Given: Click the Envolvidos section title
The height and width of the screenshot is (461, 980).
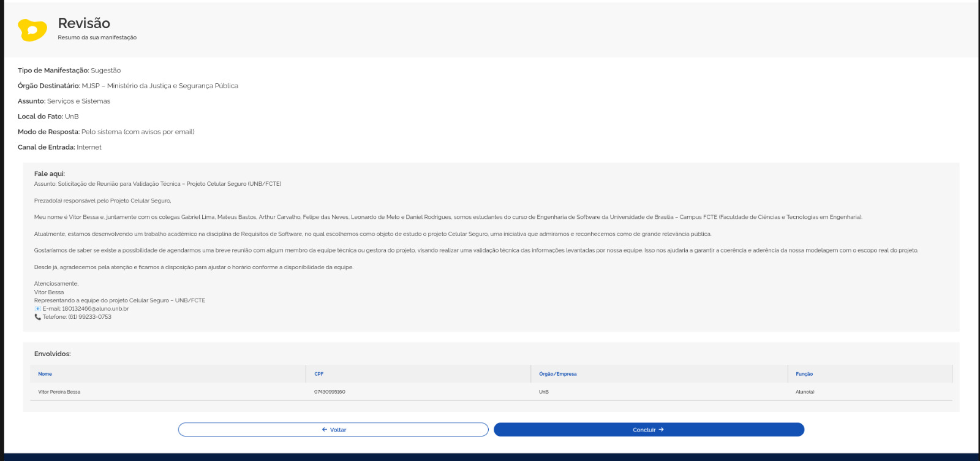Looking at the screenshot, I should coord(53,354).
